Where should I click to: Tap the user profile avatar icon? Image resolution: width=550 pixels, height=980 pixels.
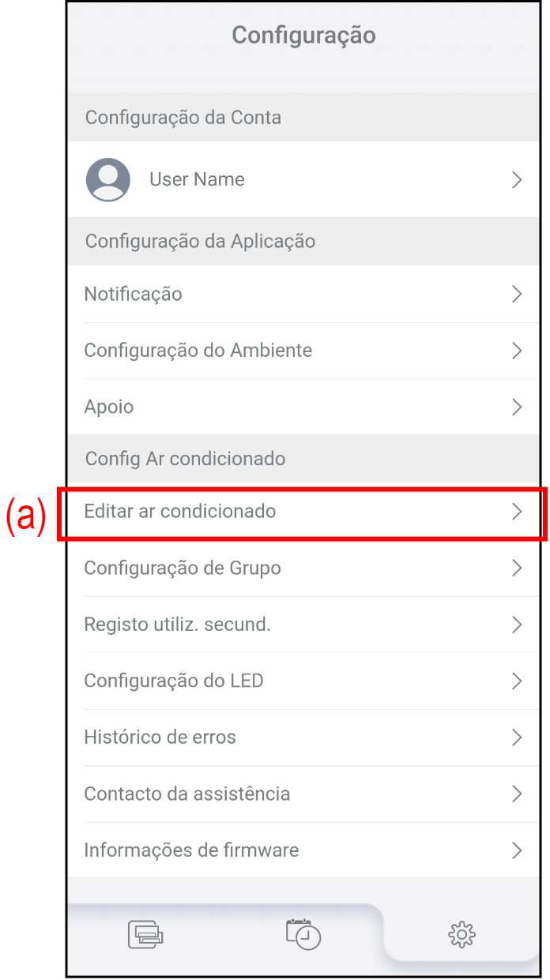tap(108, 180)
